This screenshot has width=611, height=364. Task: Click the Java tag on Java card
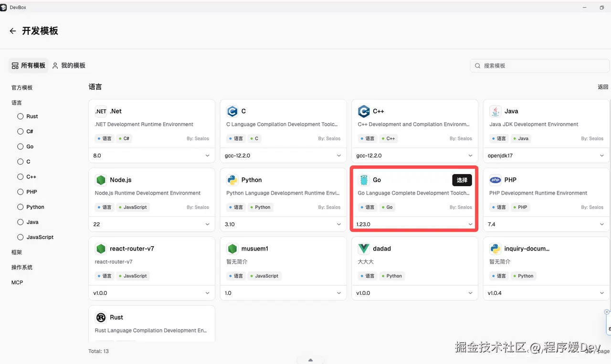[x=521, y=138]
